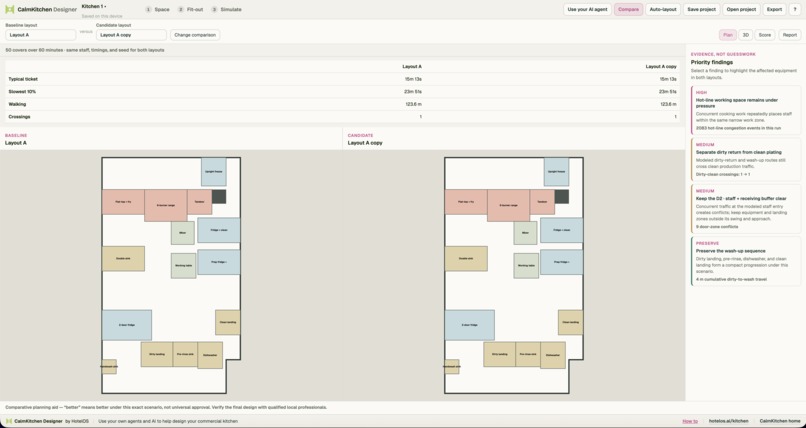Select the 6-burner range in baseline plan
The width and height of the screenshot is (806, 428).
pyautogui.click(x=166, y=206)
